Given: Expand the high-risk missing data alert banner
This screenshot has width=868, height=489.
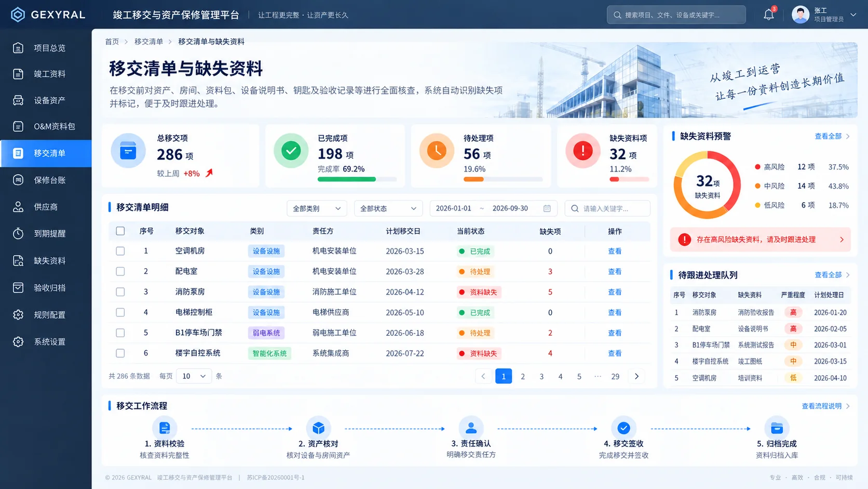Looking at the screenshot, I should 761,240.
